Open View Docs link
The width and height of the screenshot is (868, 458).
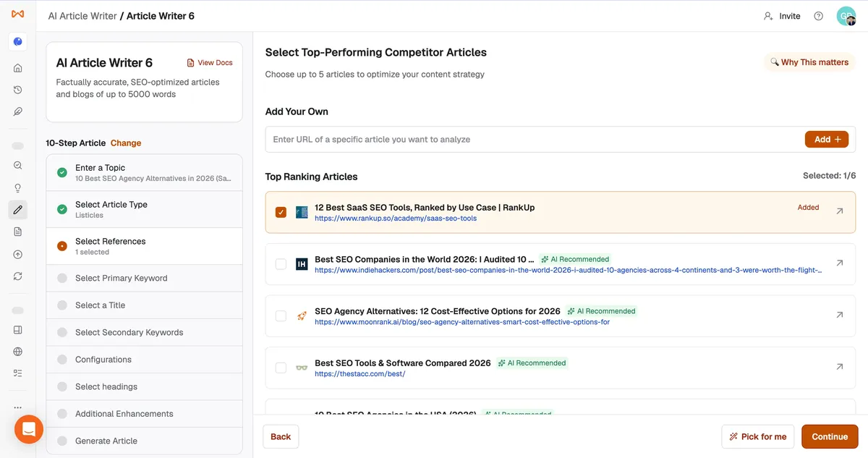(x=210, y=63)
